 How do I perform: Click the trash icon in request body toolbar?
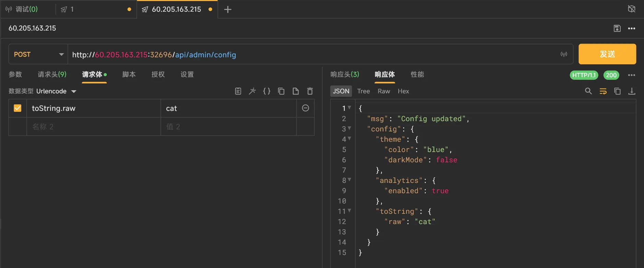[x=310, y=91]
